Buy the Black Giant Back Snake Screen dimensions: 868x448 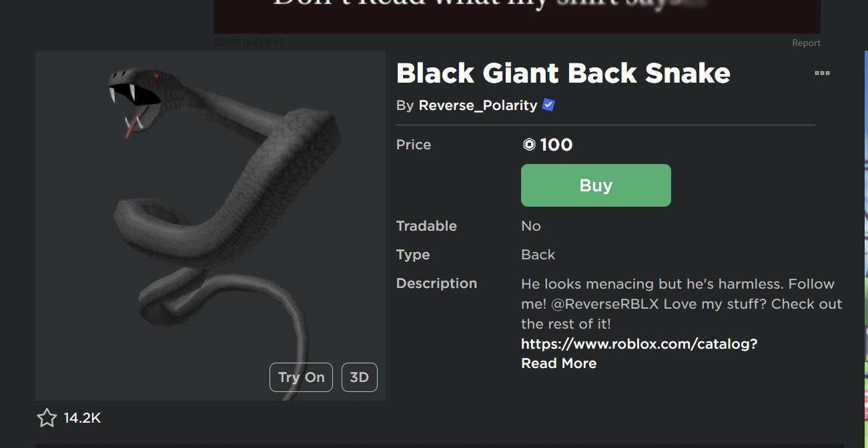(x=595, y=185)
